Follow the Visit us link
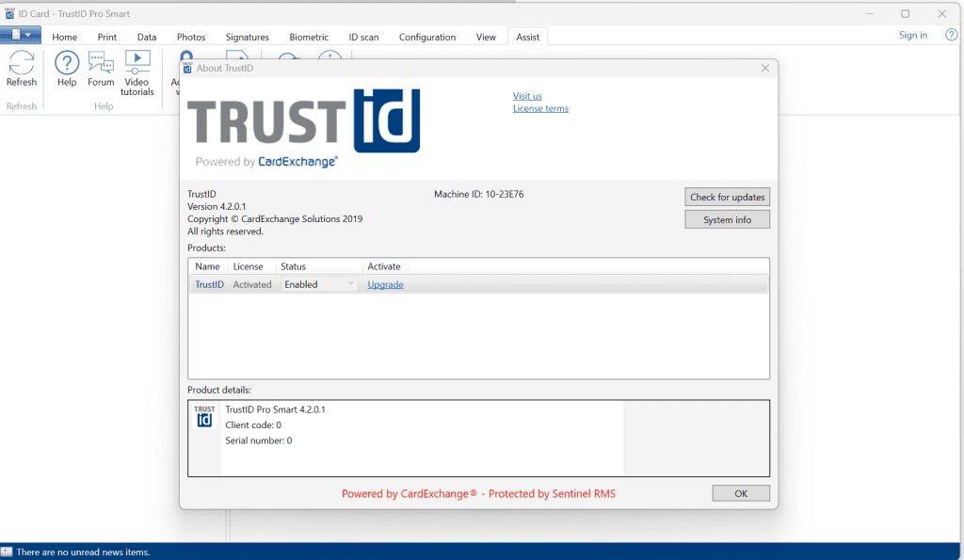Screen dimensions: 964x560 [x=527, y=96]
